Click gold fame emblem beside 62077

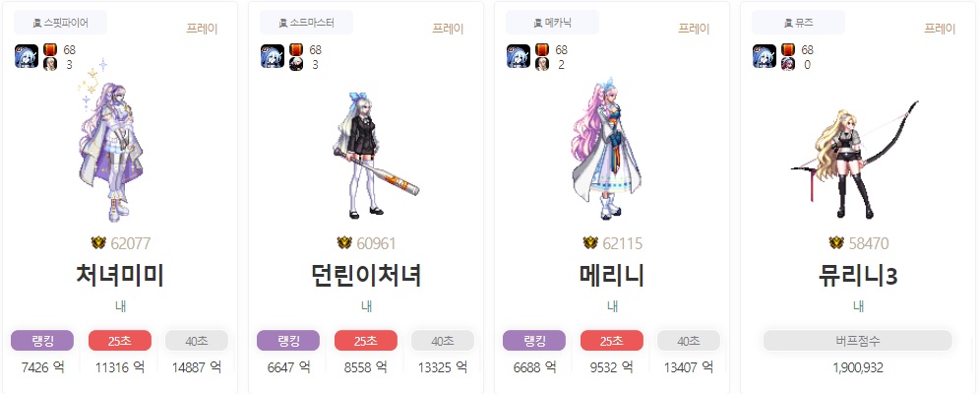point(98,242)
